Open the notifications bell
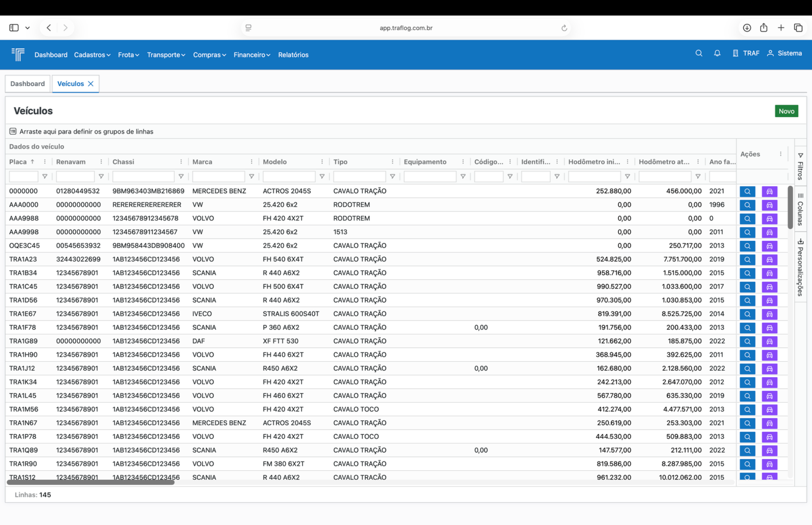 click(x=717, y=53)
